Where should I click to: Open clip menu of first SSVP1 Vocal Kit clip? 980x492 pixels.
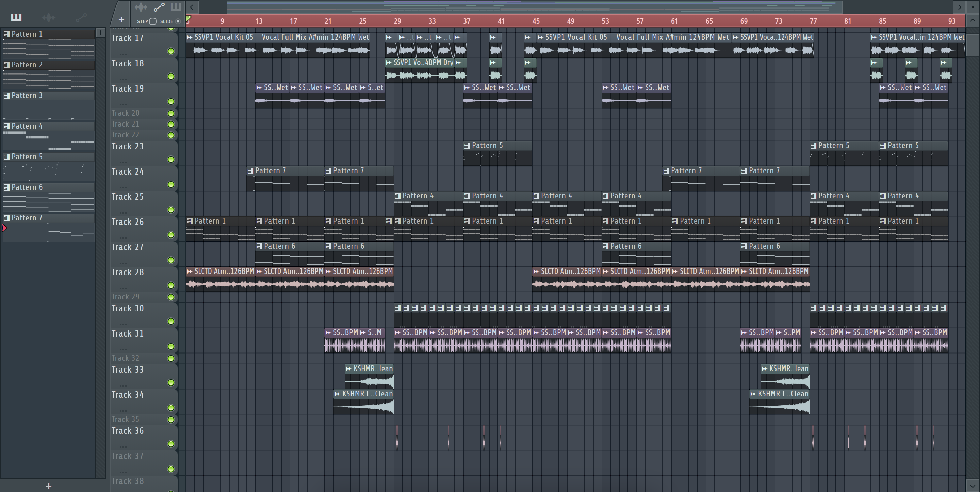click(x=190, y=37)
